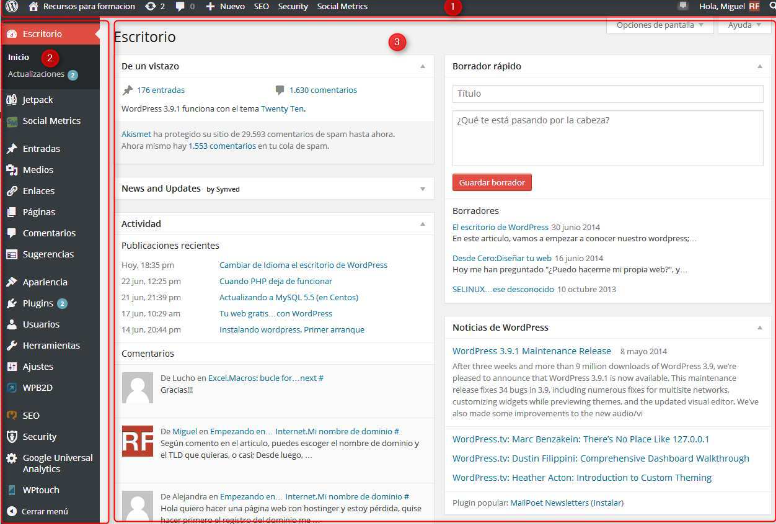This screenshot has width=776, height=524.
Task: Open Actualizaciones submenu item
Action: [36, 74]
